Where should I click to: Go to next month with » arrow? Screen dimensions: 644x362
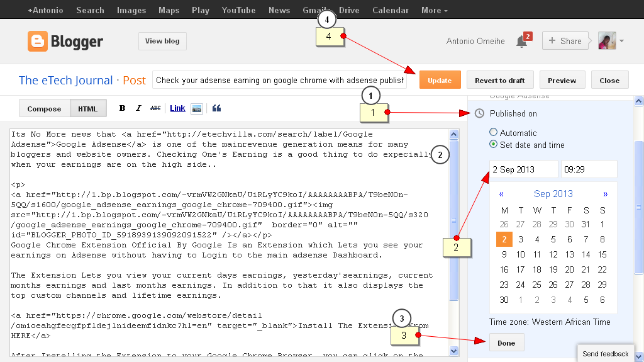[606, 194]
